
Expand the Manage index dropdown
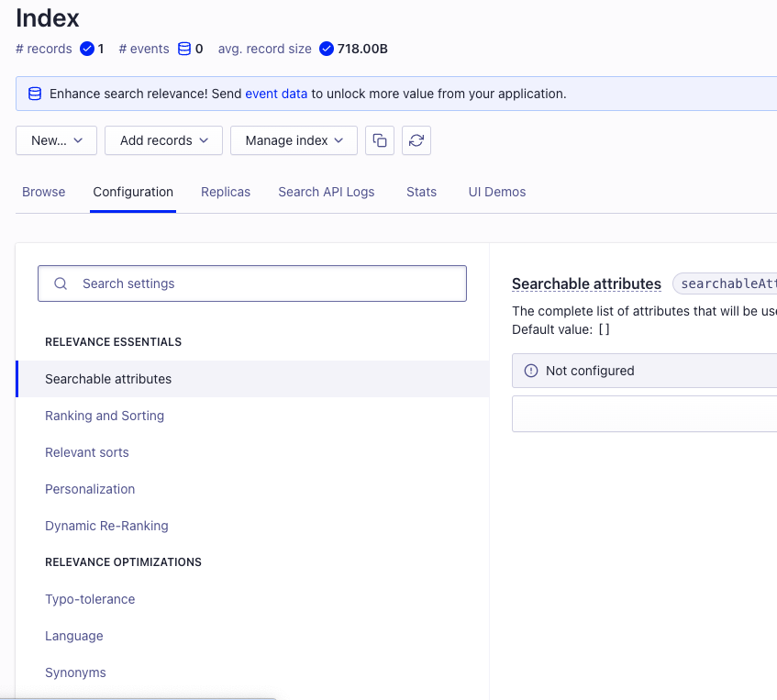pos(294,140)
